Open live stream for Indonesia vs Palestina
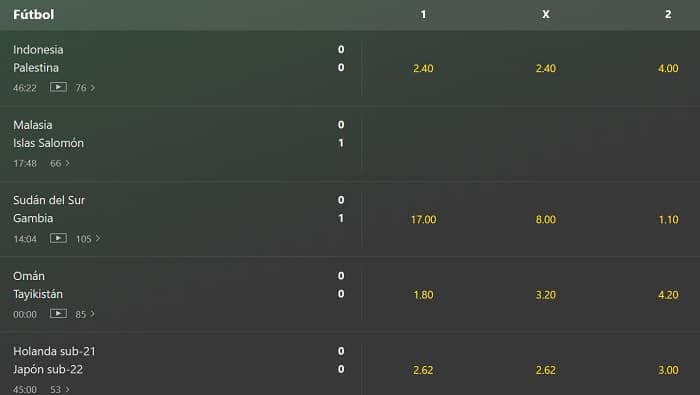 58,87
